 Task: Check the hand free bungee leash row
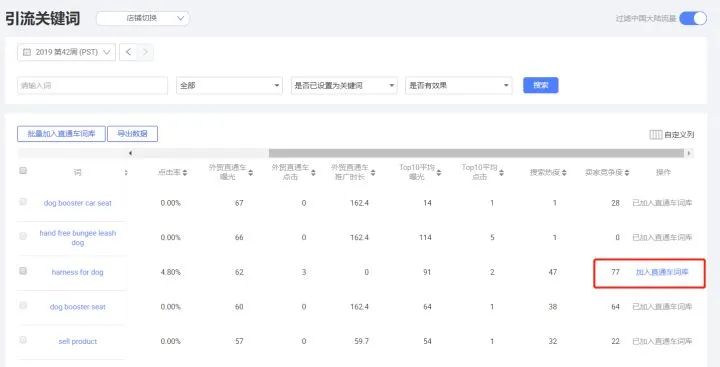pos(23,236)
